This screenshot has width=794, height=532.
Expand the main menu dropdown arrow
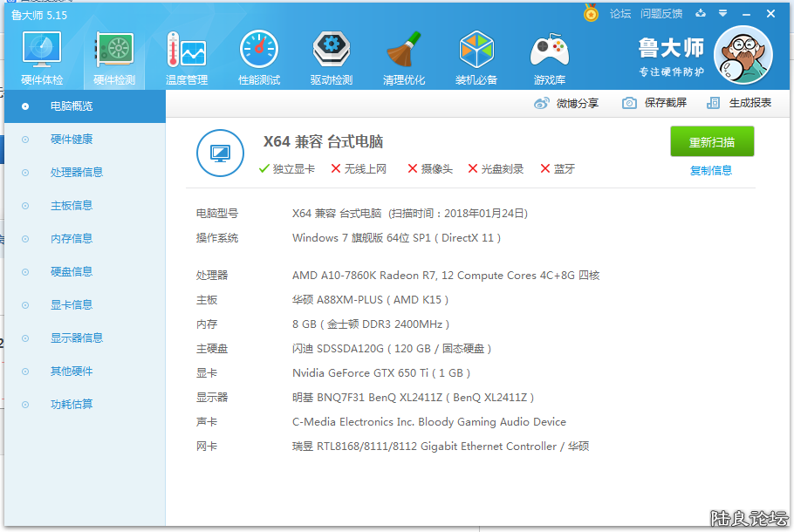click(x=723, y=13)
